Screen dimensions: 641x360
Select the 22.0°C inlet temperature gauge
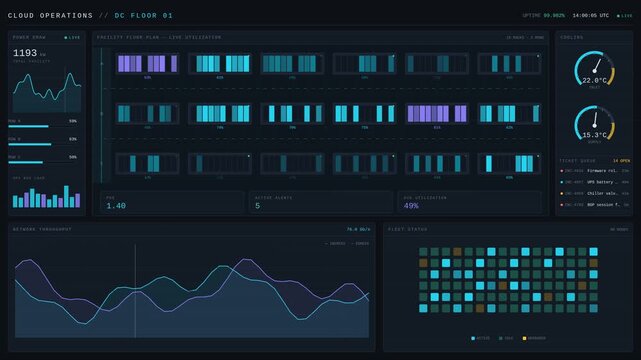click(594, 70)
